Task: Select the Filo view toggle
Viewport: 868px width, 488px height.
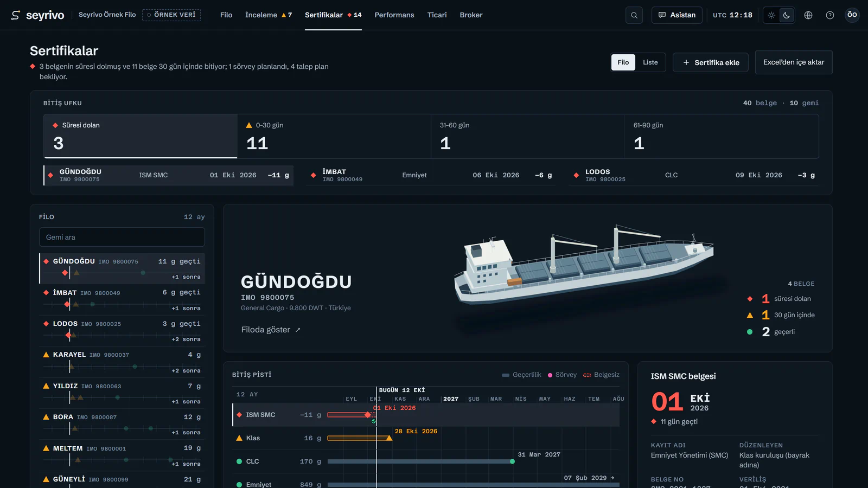Action: pyautogui.click(x=623, y=62)
